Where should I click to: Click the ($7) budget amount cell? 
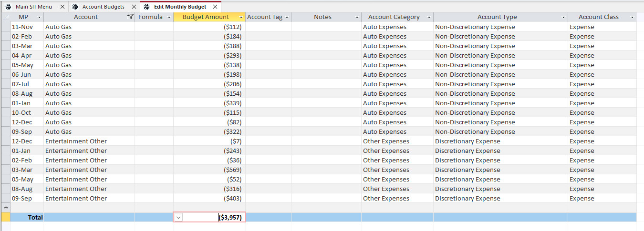point(209,141)
